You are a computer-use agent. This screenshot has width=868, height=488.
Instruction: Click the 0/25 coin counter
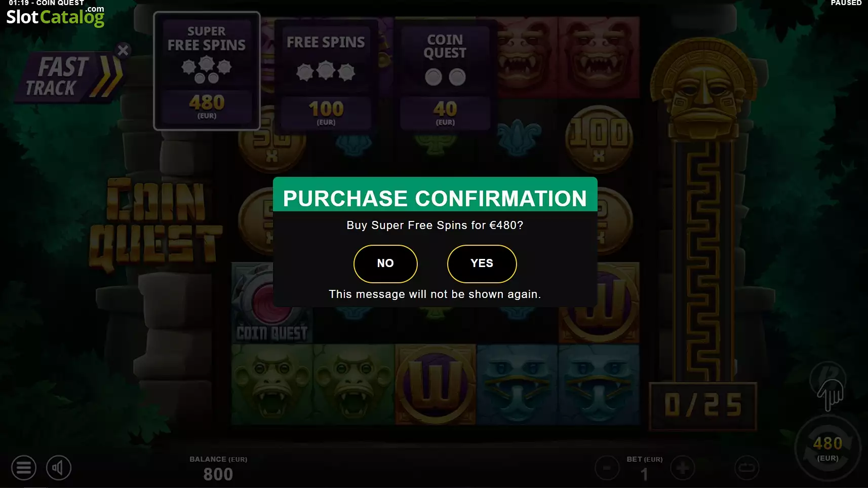click(703, 406)
